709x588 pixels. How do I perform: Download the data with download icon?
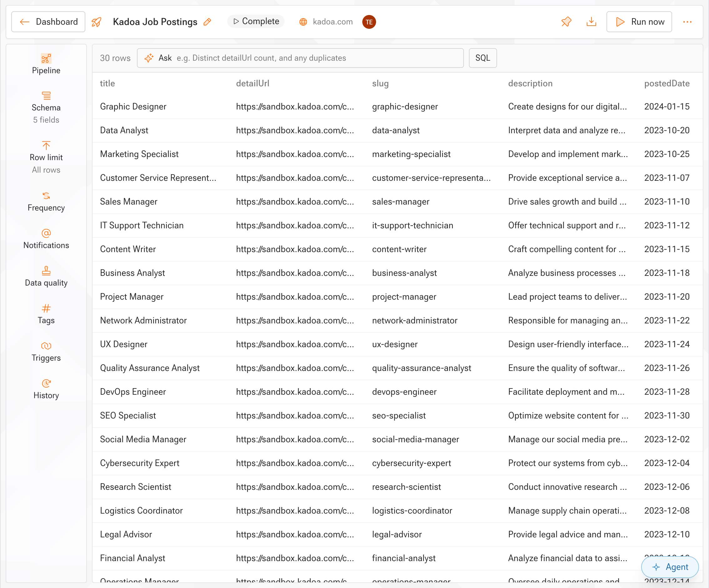pyautogui.click(x=591, y=22)
